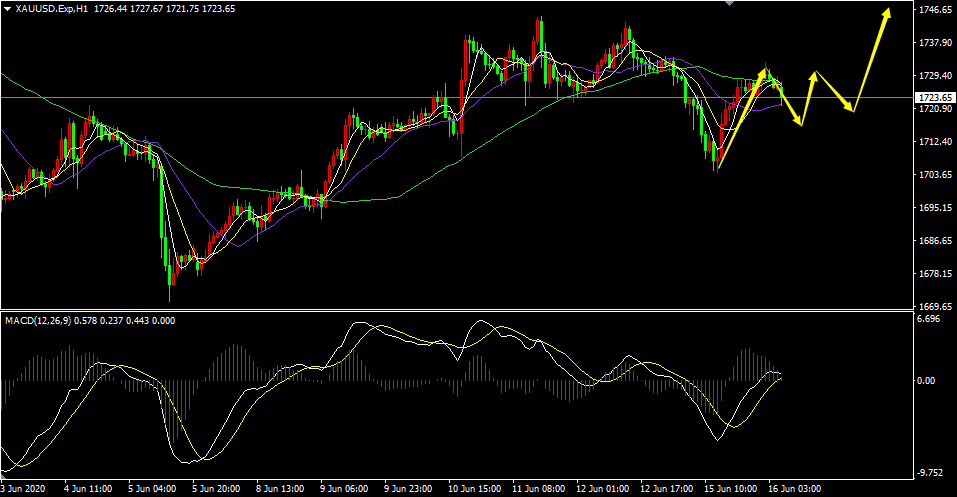Click the 5 Jun 20:00 time label
The height and width of the screenshot is (497, 957).
click(216, 489)
